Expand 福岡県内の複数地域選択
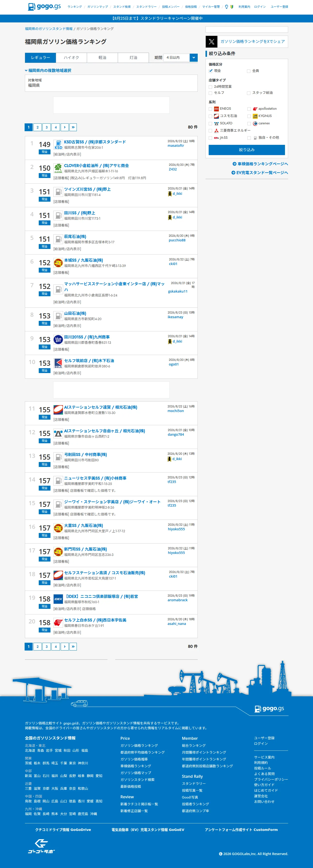 [48, 70]
